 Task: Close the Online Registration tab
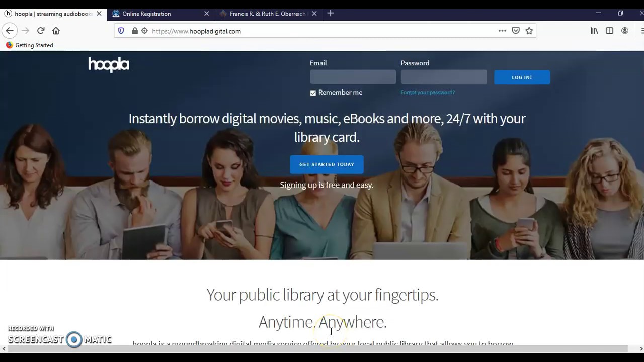coord(207,14)
